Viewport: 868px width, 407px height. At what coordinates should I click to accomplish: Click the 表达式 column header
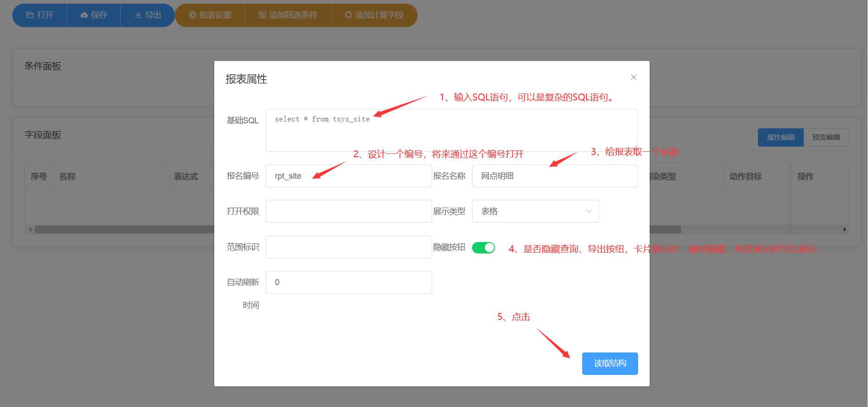pos(186,176)
